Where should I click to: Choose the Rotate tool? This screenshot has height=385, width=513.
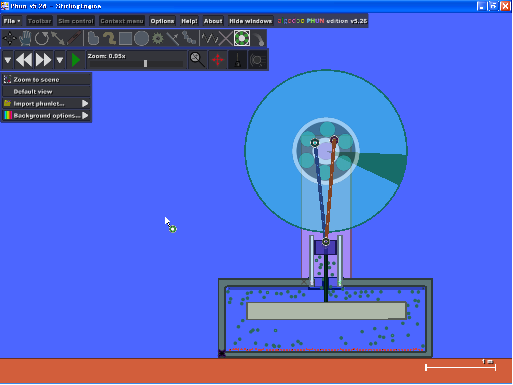click(42, 39)
